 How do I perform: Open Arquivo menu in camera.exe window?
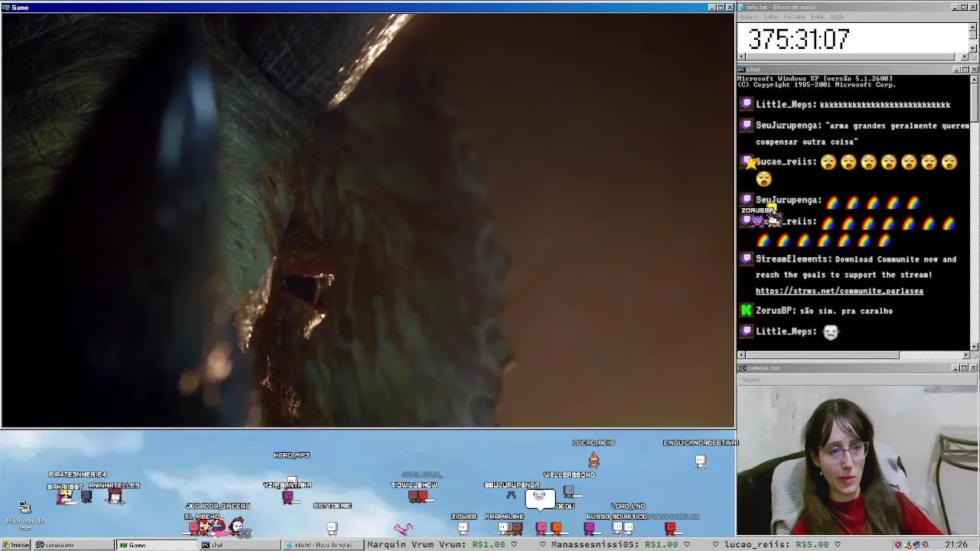pos(751,380)
